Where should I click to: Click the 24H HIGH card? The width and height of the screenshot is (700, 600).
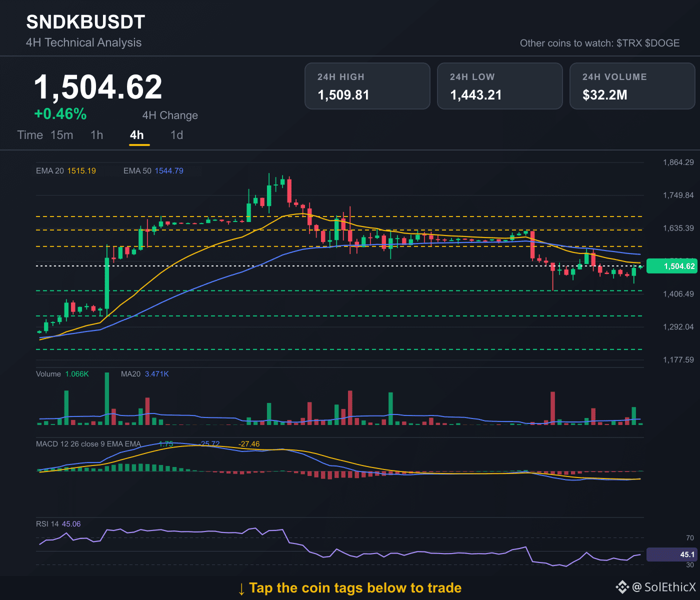(367, 86)
